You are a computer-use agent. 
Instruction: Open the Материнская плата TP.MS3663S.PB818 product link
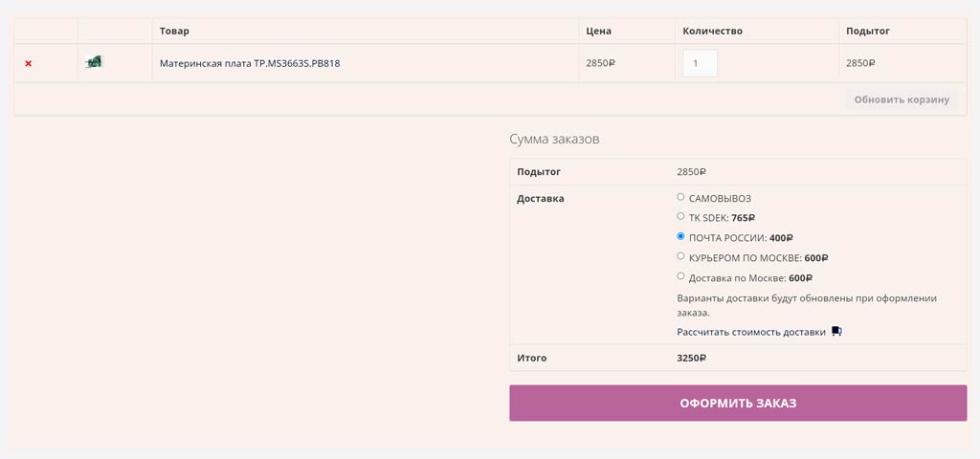click(x=250, y=63)
